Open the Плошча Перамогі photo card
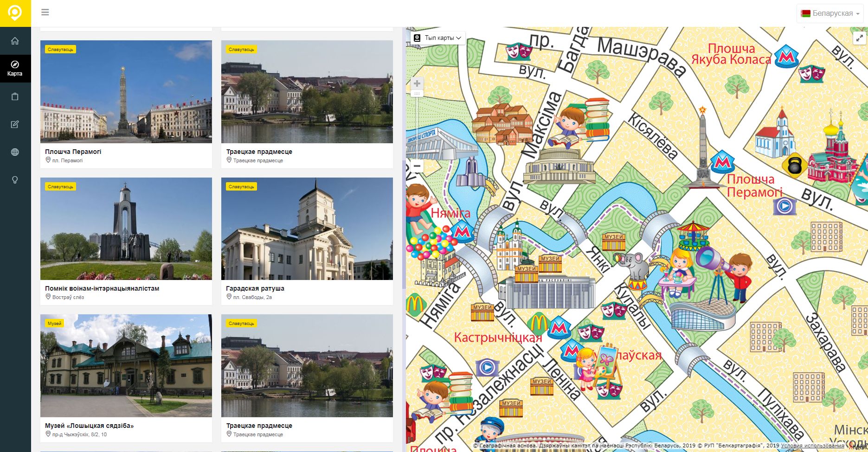Image resolution: width=868 pixels, height=452 pixels. click(126, 92)
